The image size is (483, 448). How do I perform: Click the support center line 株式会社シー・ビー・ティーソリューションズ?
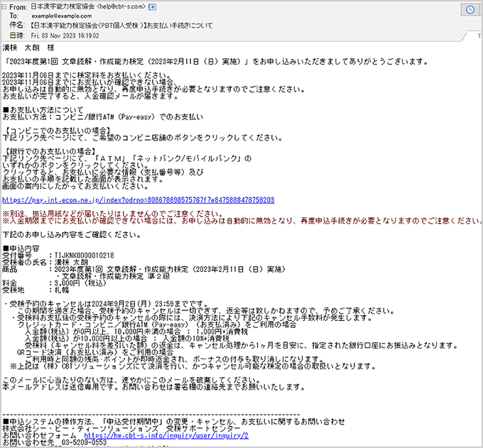121,428
